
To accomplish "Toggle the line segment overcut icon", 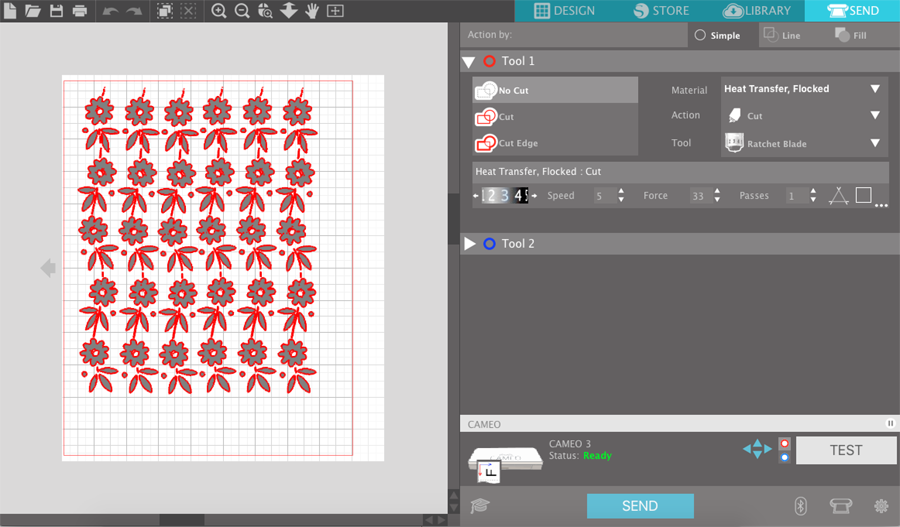I will pyautogui.click(x=839, y=196).
